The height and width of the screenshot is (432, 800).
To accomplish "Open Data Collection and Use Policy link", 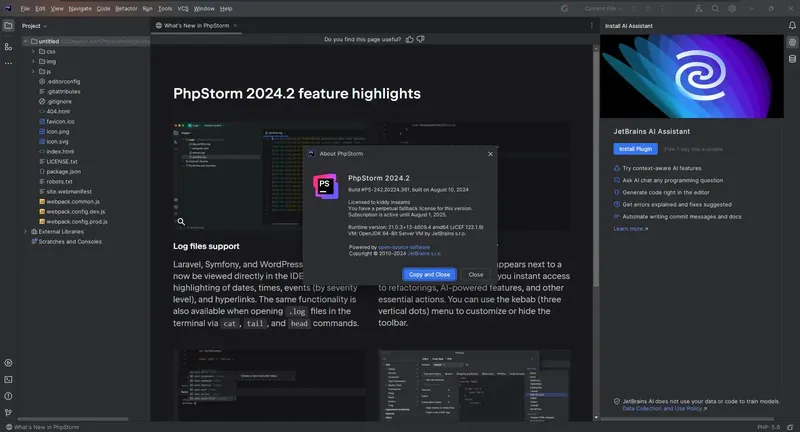I will point(664,409).
